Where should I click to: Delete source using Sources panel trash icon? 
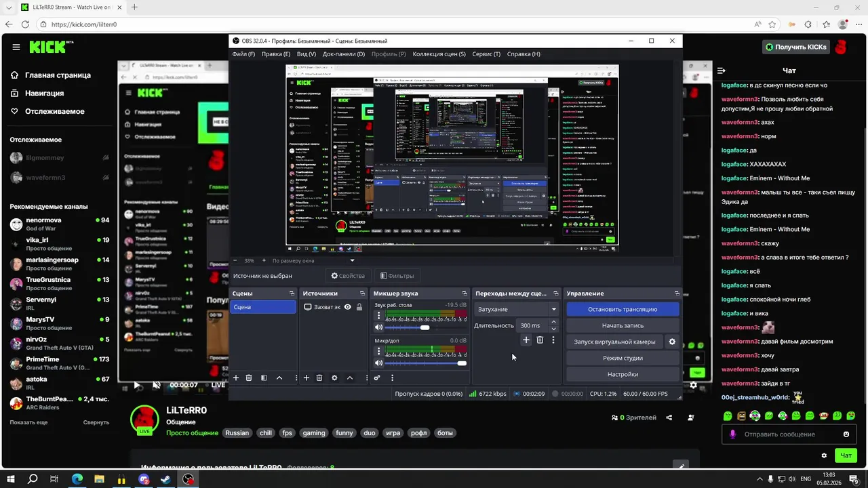[x=319, y=378]
